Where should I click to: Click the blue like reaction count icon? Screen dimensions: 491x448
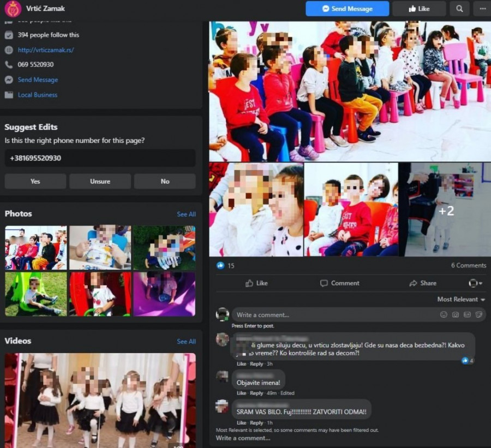click(x=220, y=265)
